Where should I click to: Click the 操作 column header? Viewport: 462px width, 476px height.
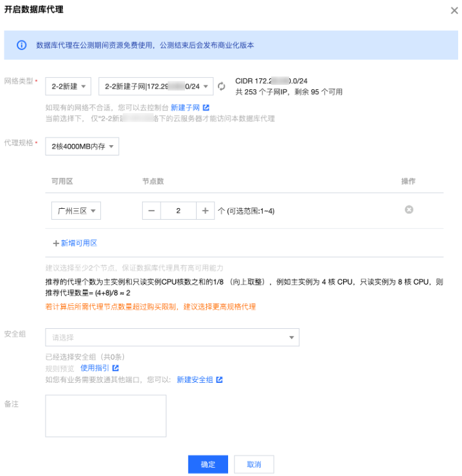pyautogui.click(x=408, y=181)
